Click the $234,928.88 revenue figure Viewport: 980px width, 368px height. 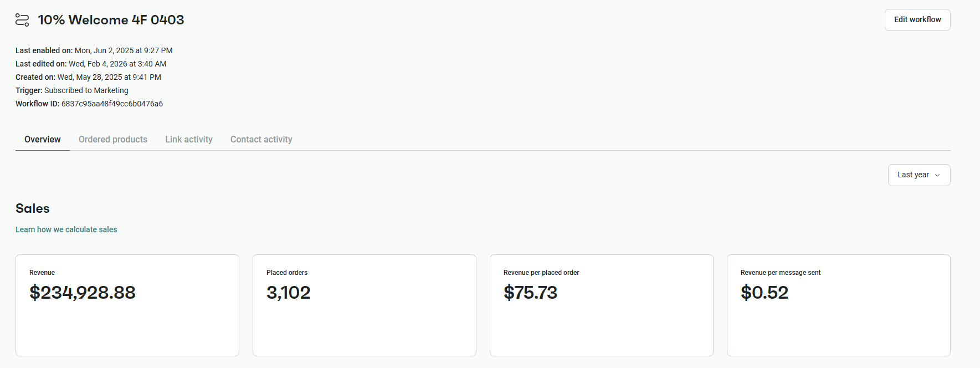[x=83, y=293]
